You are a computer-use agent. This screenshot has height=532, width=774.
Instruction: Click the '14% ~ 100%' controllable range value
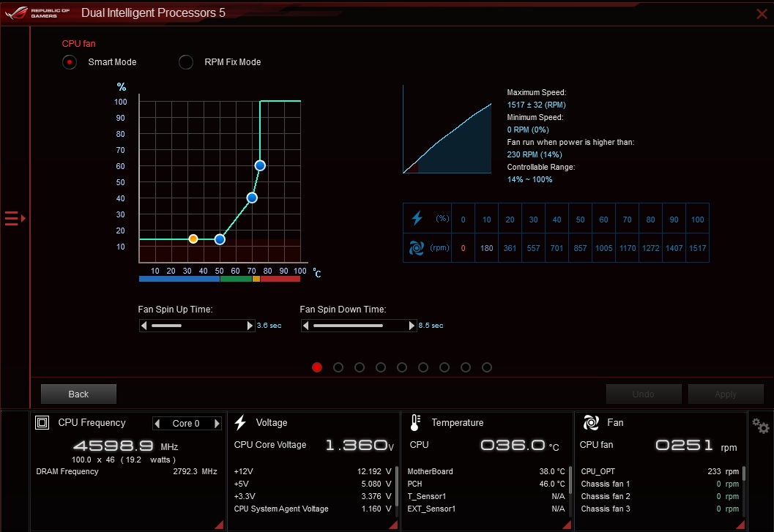(529, 179)
